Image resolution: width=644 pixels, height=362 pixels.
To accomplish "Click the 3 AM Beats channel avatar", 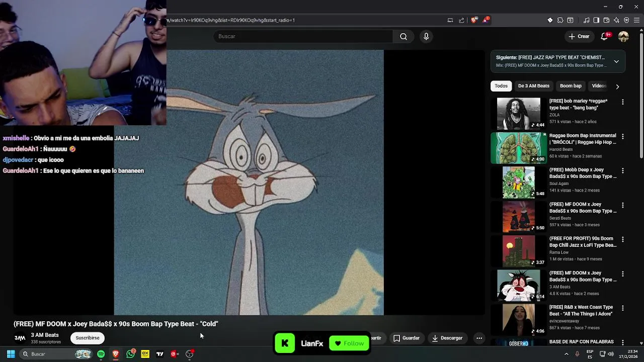I will 20,338.
